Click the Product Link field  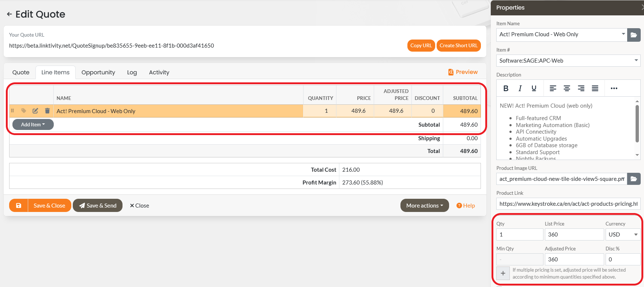coord(568,204)
